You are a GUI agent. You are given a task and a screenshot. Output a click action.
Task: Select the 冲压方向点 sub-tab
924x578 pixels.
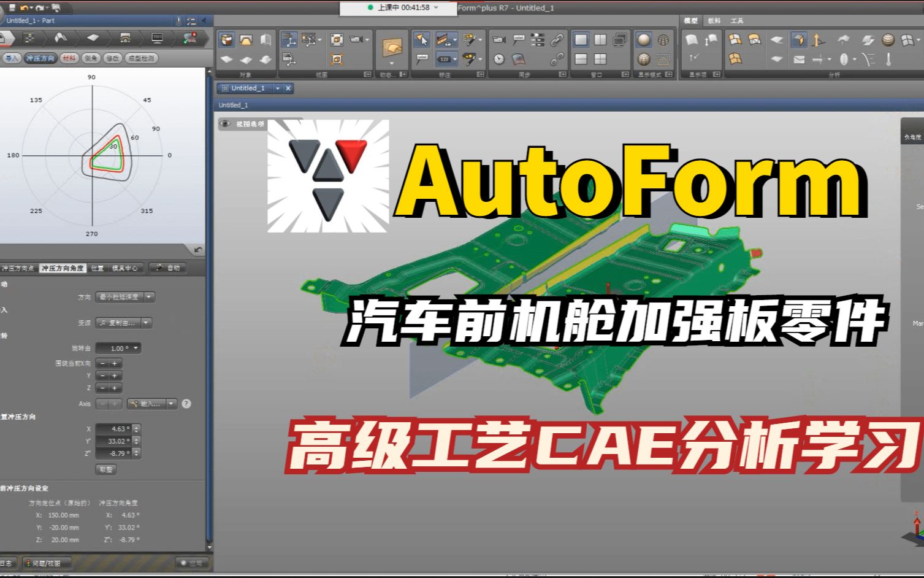[18, 268]
